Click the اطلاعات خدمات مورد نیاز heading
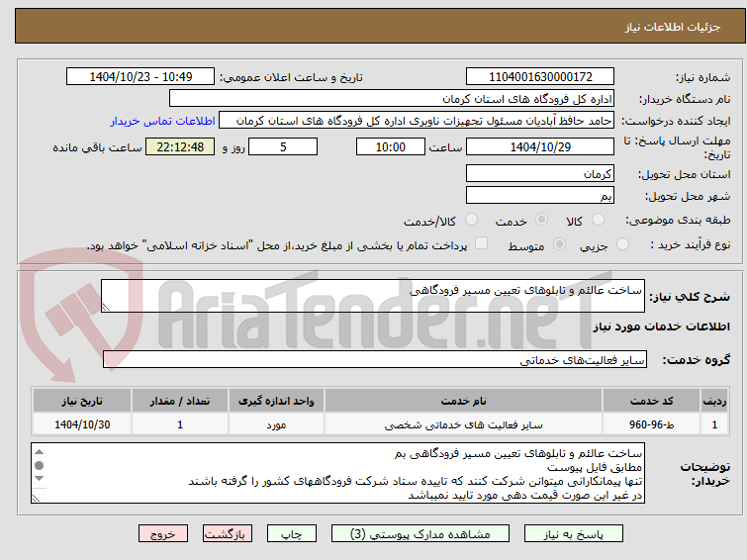The width and height of the screenshot is (747, 560). [661, 327]
